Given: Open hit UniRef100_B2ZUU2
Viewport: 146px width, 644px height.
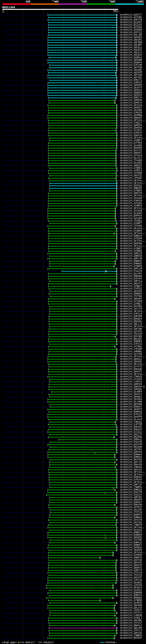Looking at the screenshot, I should [131, 22].
